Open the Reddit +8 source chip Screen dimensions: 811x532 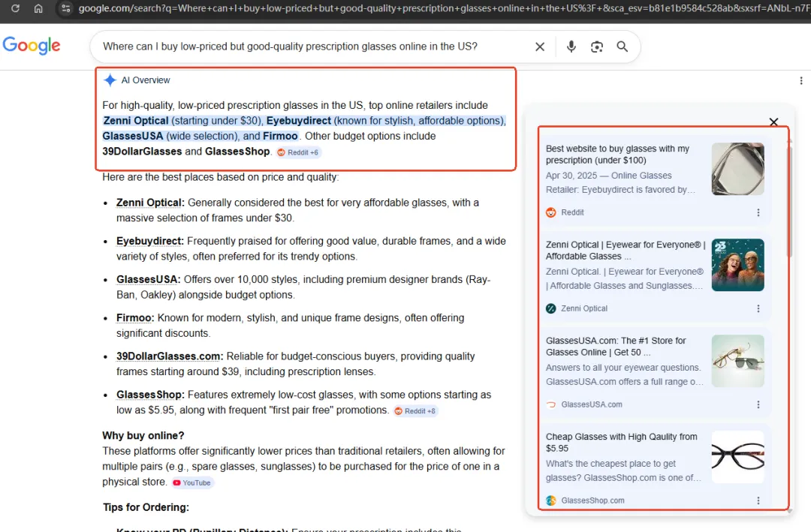(x=415, y=411)
